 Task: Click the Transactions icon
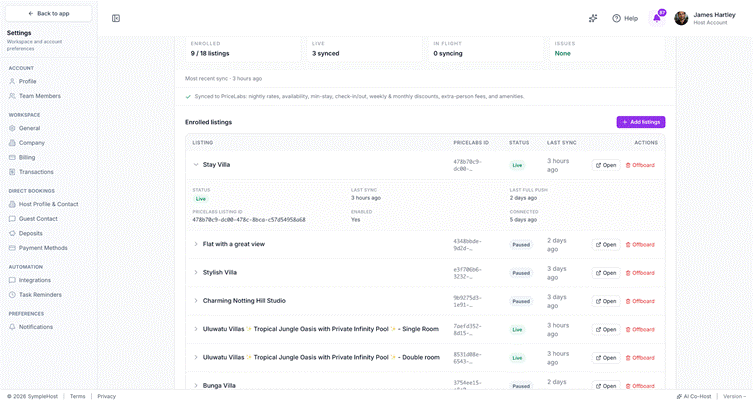click(x=12, y=171)
